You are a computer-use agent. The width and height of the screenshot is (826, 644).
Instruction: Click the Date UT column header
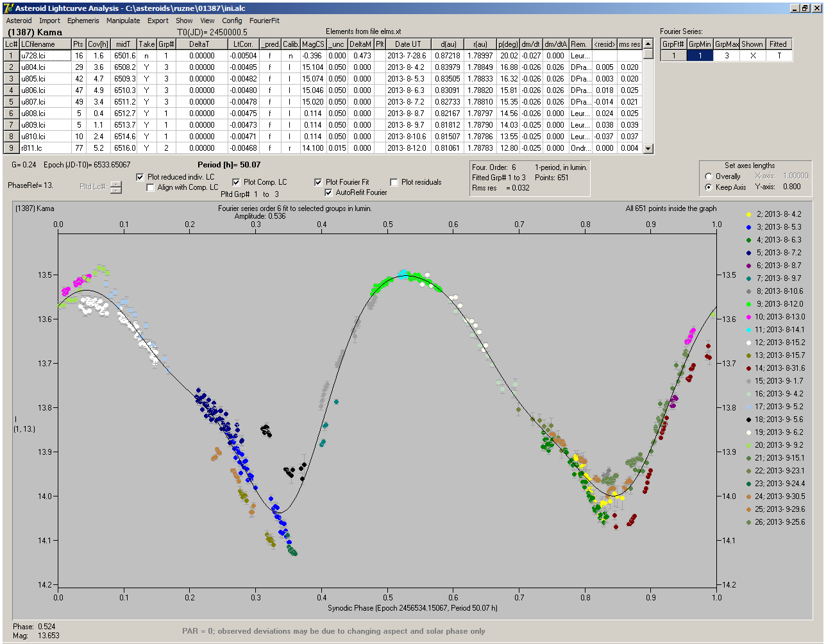(x=408, y=44)
